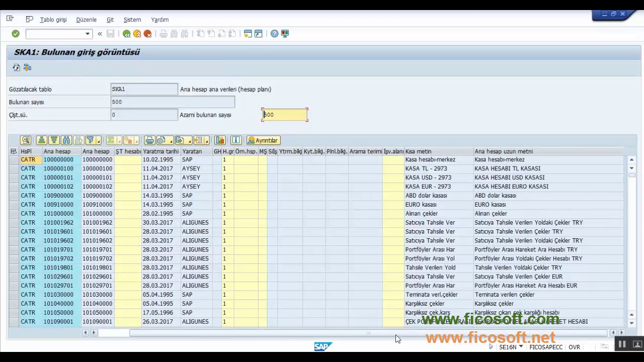Click the settings icon beside refresh
This screenshot has height=362, width=644.
27,67
